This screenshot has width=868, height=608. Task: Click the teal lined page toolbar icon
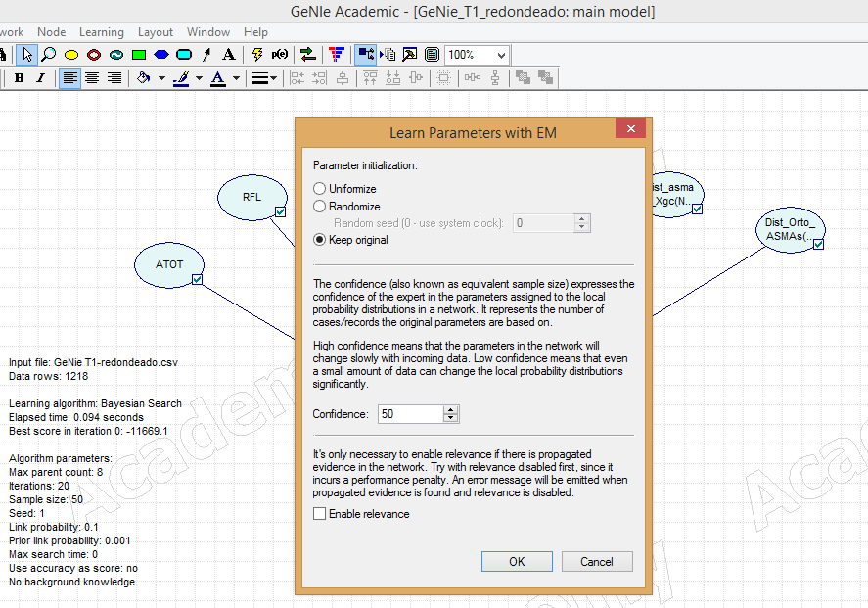432,55
